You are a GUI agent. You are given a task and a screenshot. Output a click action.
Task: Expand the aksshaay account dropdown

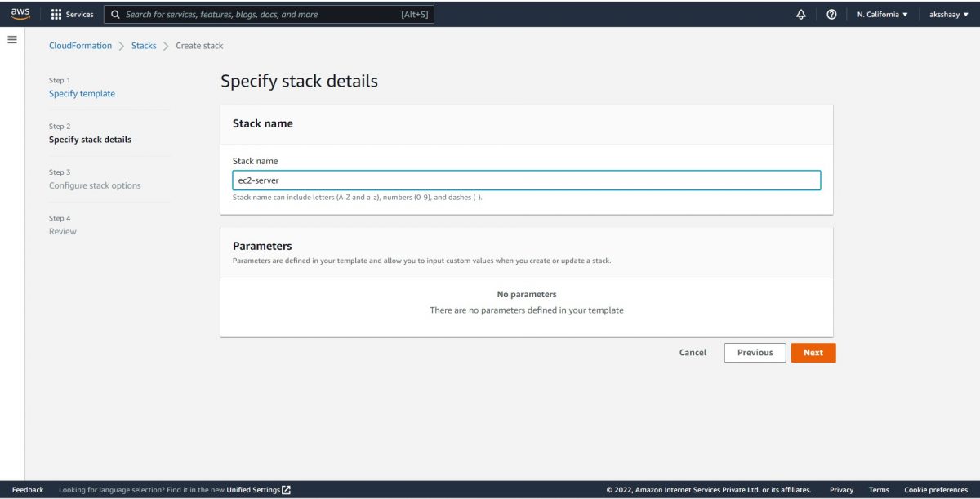(950, 15)
